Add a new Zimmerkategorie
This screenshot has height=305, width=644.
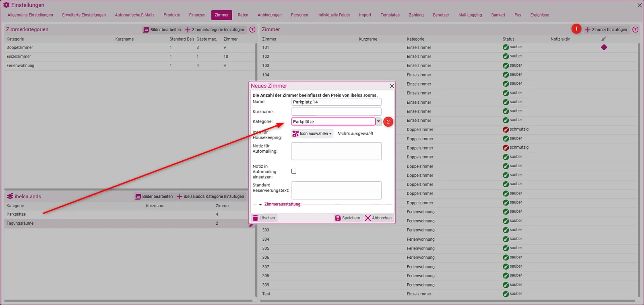point(215,30)
